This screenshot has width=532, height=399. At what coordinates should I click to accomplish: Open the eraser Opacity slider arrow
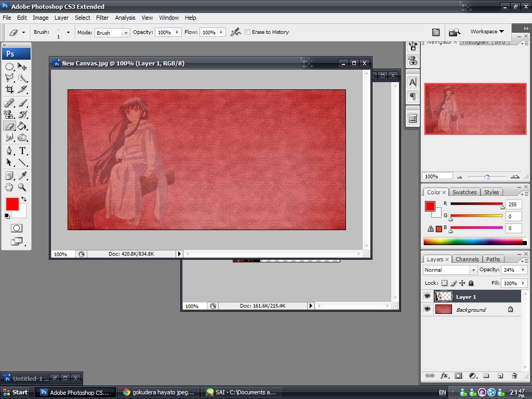(177, 32)
